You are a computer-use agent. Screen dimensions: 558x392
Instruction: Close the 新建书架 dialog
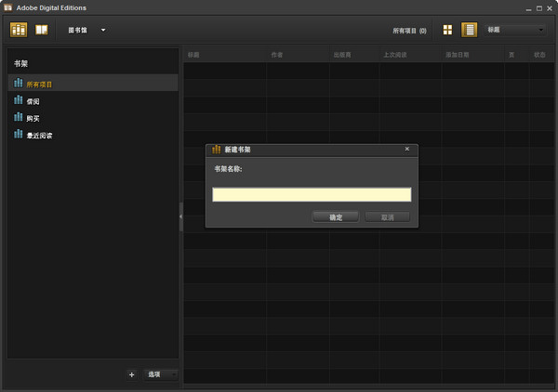407,149
